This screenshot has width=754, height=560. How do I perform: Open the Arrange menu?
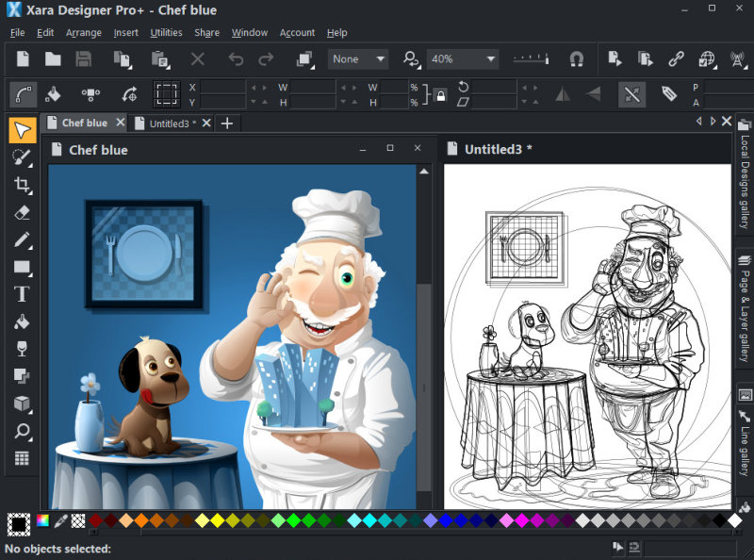83,32
